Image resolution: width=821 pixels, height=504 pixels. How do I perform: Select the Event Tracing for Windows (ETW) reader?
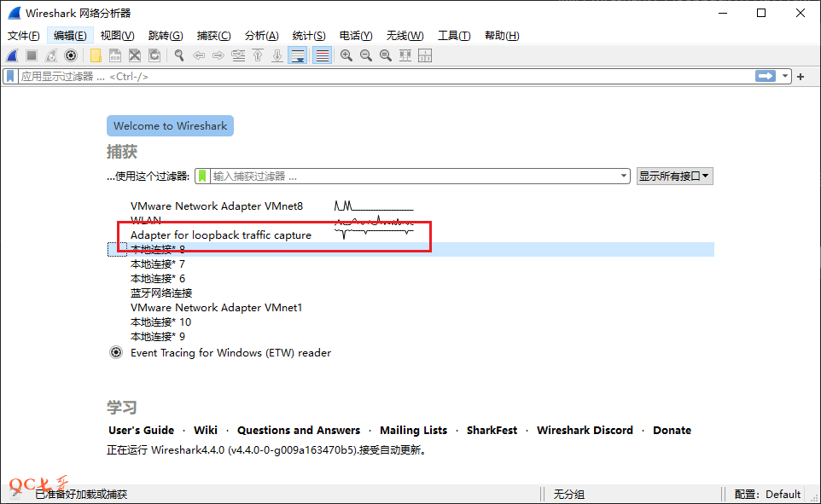[x=230, y=353]
